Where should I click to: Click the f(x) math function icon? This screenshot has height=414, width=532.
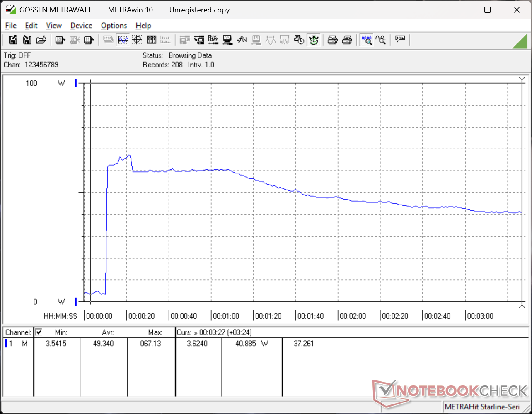242,40
